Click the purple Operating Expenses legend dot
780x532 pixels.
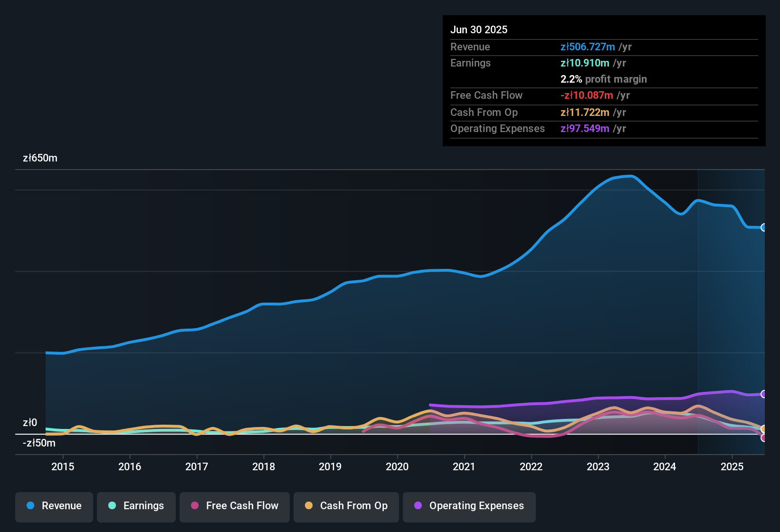pos(417,506)
